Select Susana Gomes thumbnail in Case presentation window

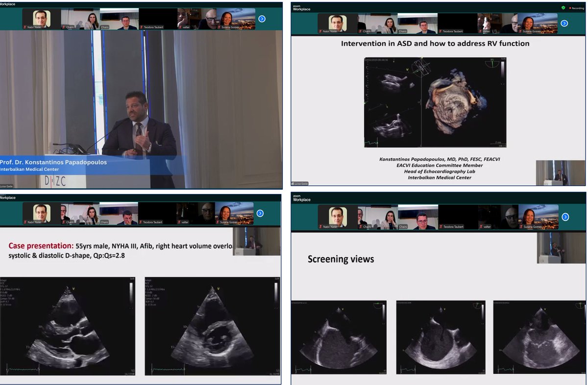click(235, 214)
